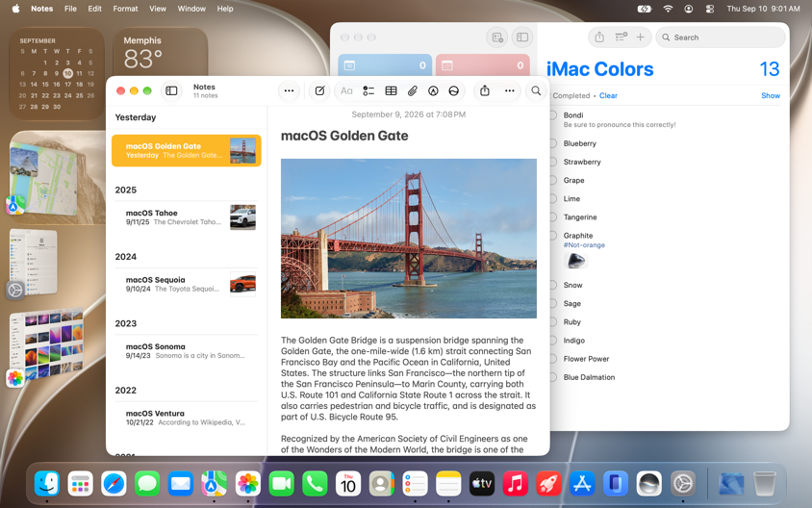Open the Format menu

(x=125, y=9)
